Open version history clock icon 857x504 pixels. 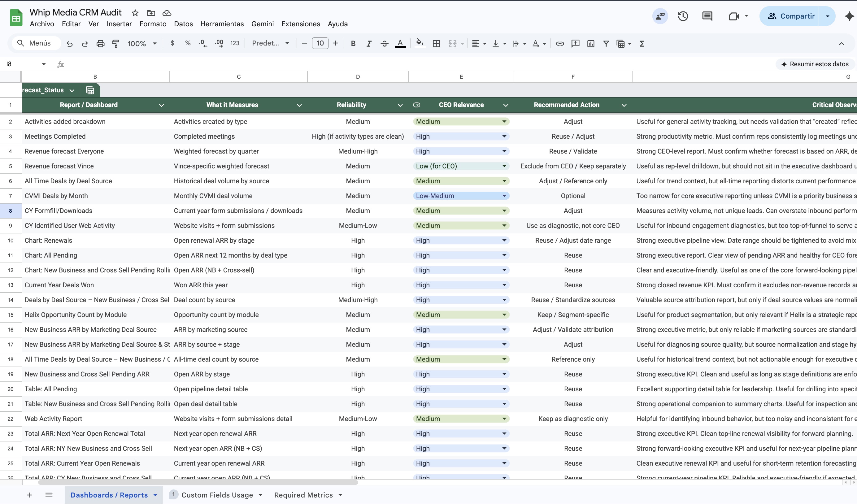(683, 16)
